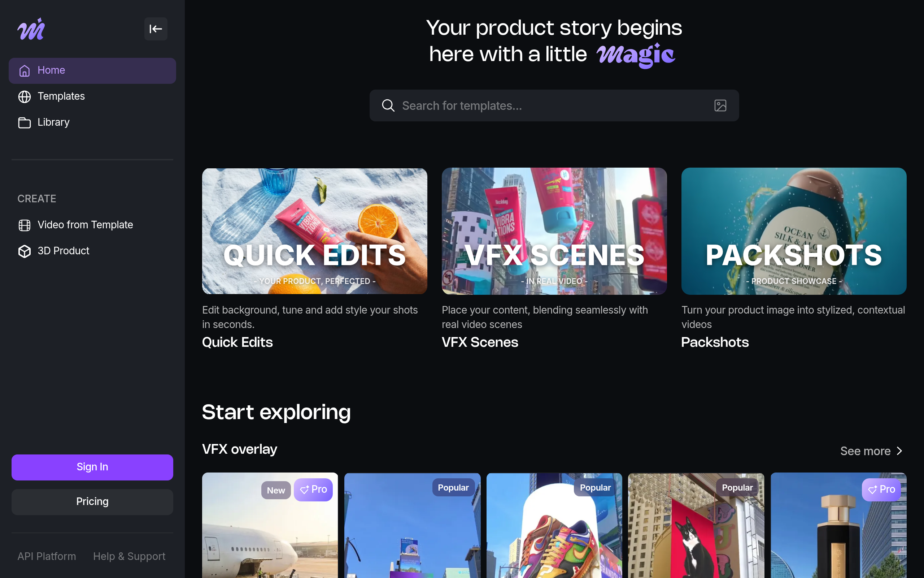Click the magnifier icon in the search bar
This screenshot has width=924, height=578.
tap(388, 105)
